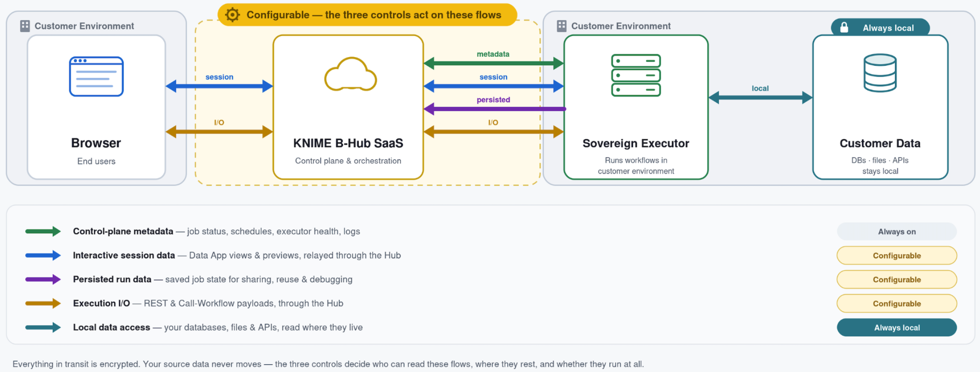Click the purple legend arrow for Persisted run data

point(43,280)
